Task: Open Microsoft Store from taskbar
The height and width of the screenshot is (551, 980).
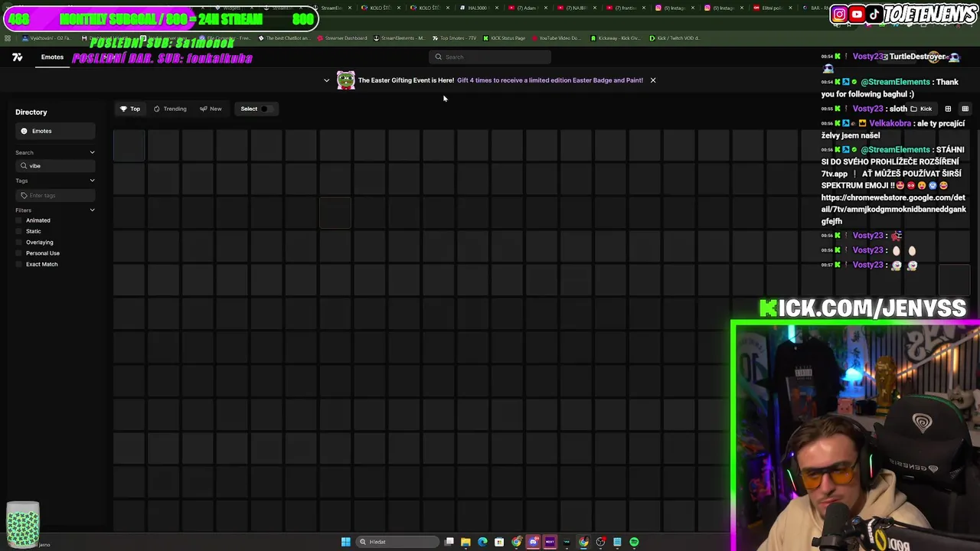Action: pos(499,542)
